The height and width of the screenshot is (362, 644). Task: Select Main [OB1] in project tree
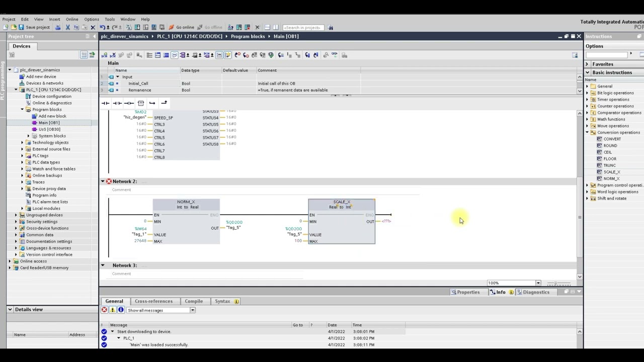[49, 123]
